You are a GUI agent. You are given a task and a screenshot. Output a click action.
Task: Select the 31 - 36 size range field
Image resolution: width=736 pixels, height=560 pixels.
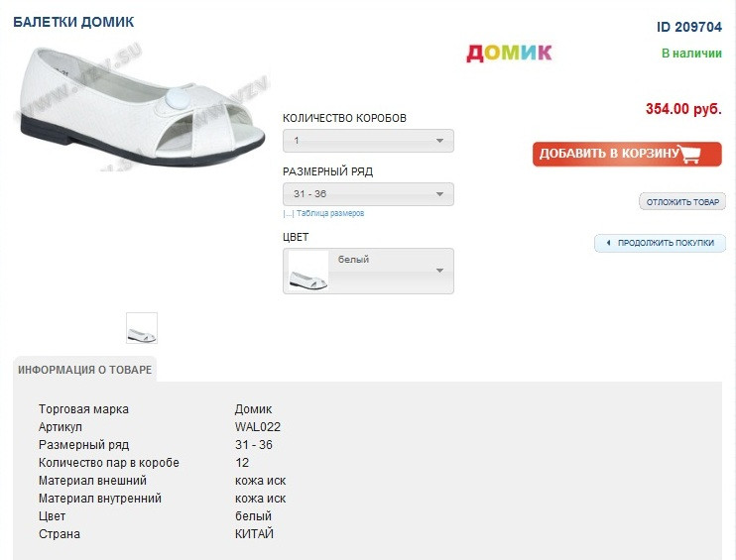368,194
